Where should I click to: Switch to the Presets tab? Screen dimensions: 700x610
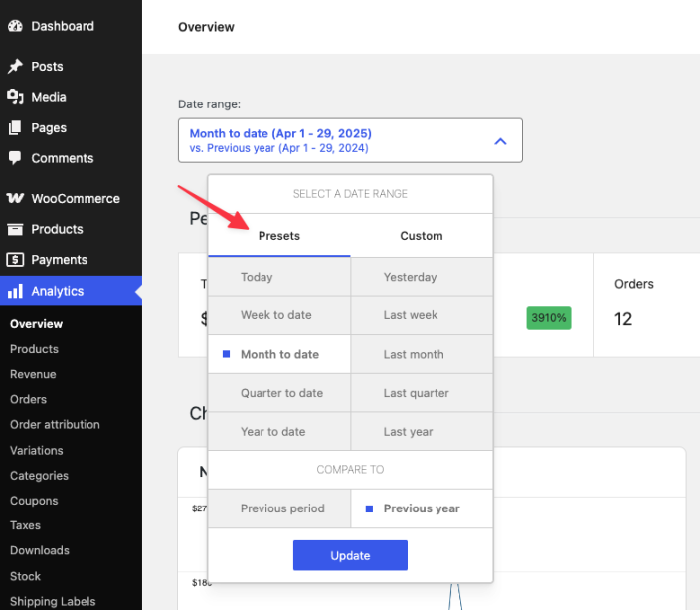tap(278, 236)
